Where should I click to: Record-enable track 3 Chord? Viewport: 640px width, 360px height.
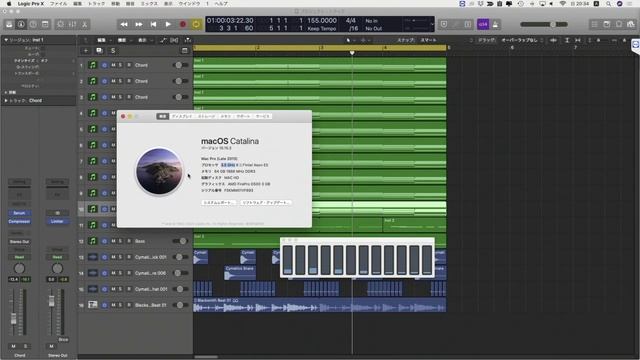click(x=129, y=97)
